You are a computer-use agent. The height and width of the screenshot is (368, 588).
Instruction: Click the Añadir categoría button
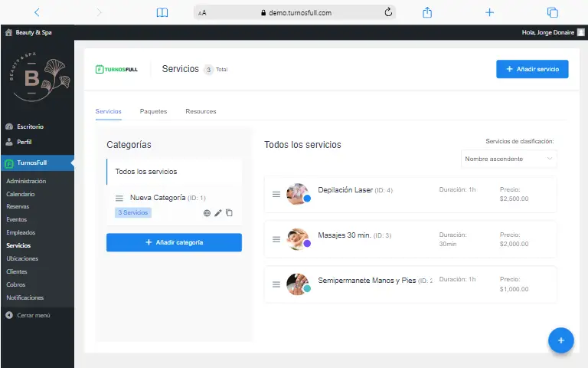(174, 242)
